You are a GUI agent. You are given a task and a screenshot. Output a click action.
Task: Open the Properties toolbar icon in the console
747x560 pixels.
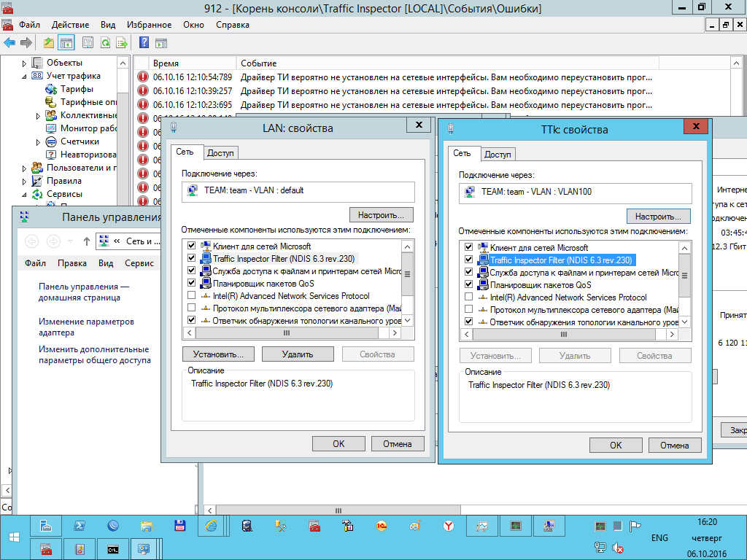coord(88,43)
